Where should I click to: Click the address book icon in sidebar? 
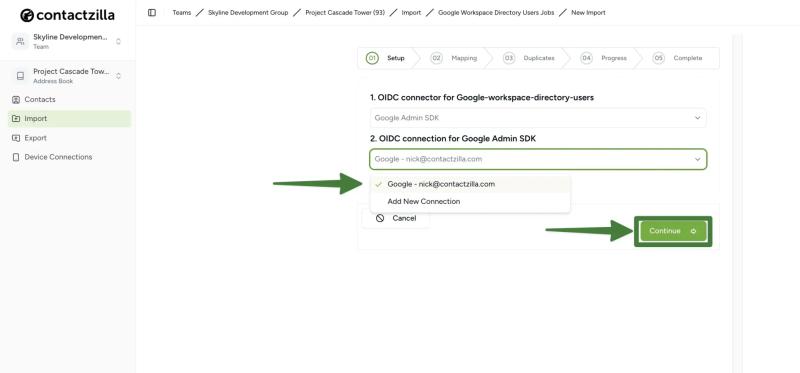20,76
